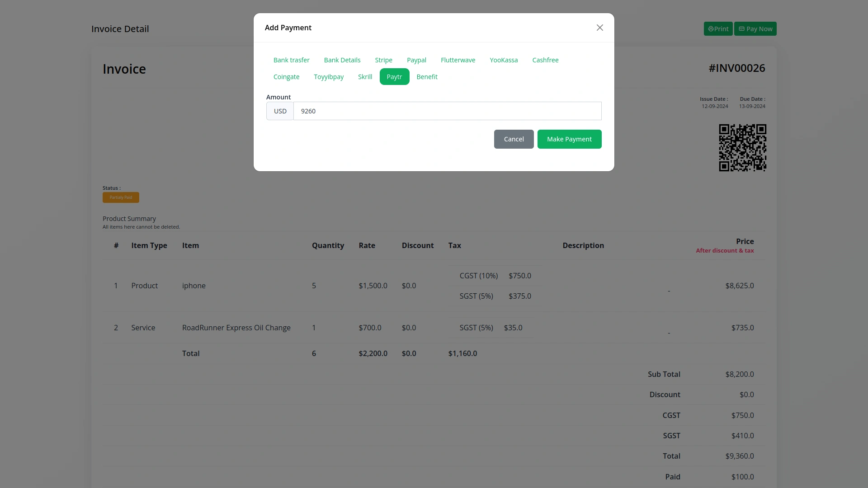
Task: Click the Print button with printer icon
Action: (x=718, y=29)
